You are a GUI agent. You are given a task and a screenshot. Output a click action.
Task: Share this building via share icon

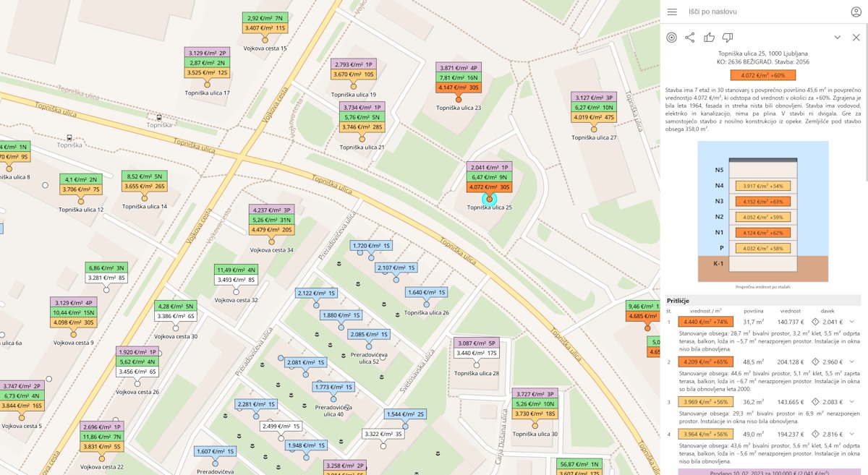click(x=690, y=38)
